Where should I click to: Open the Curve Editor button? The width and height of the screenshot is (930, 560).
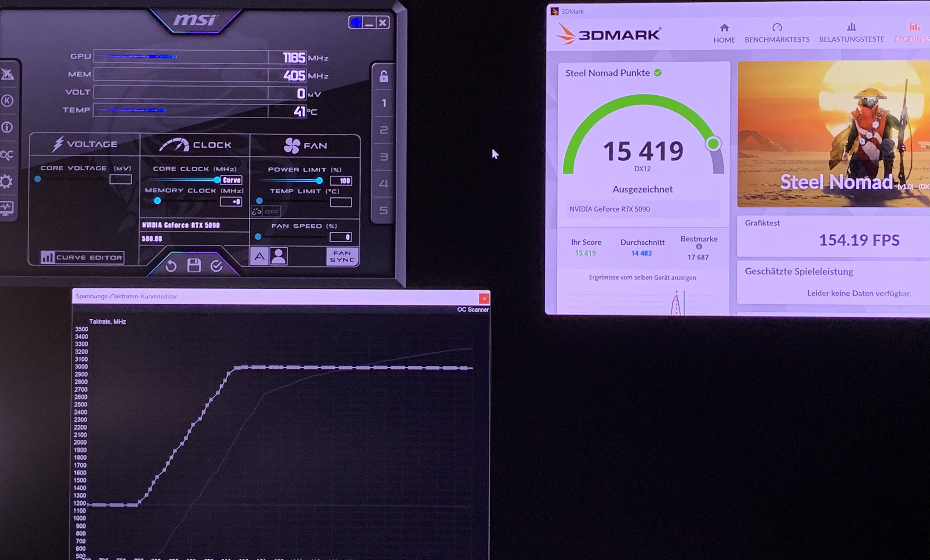click(x=82, y=257)
